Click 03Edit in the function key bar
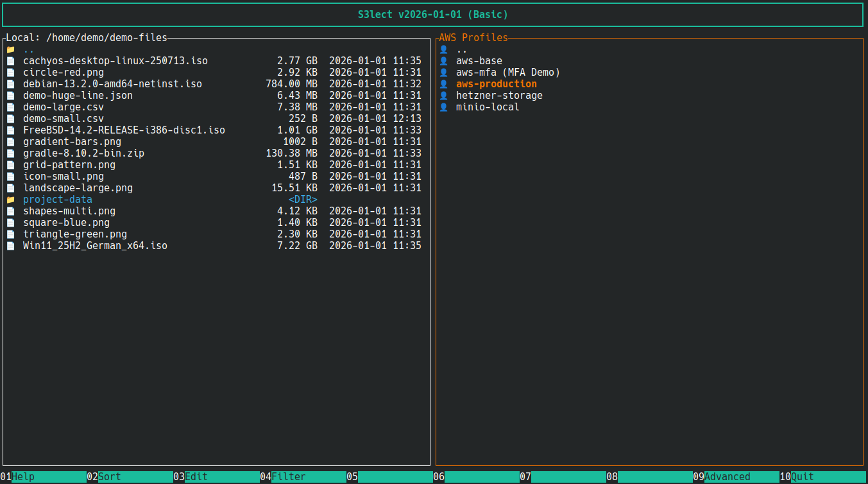Viewport: 868px width, 484px height. [196, 476]
